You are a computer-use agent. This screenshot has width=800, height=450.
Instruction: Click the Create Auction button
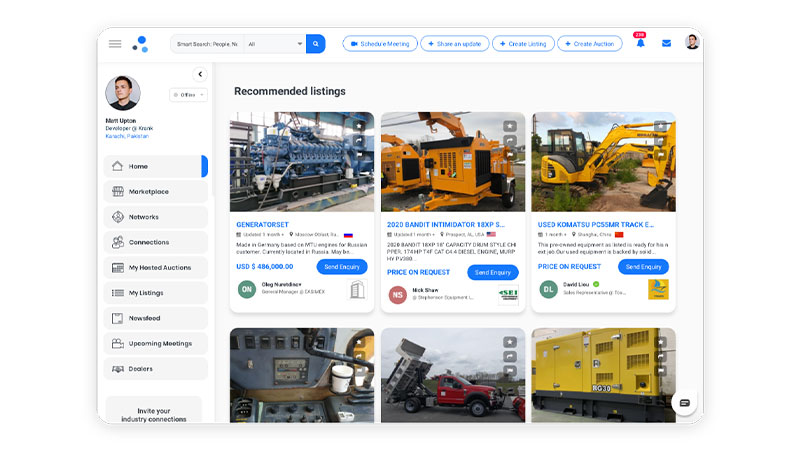pos(590,44)
